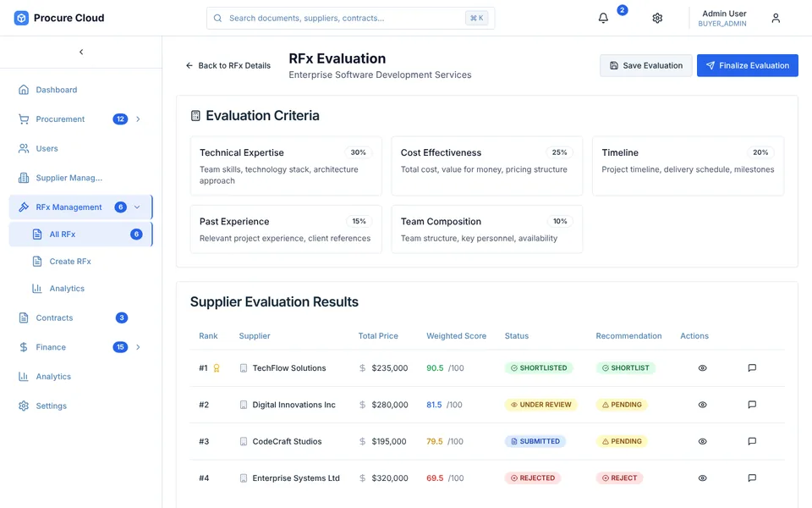Click Save Evaluation button
The height and width of the screenshot is (508, 812).
pyautogui.click(x=645, y=66)
